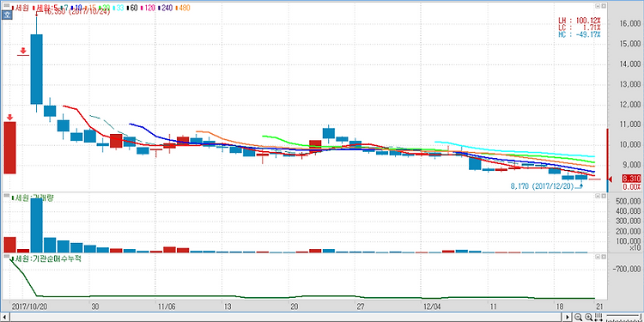
Task: Click the blue 호 button in chart corner
Action: click(7, 15)
